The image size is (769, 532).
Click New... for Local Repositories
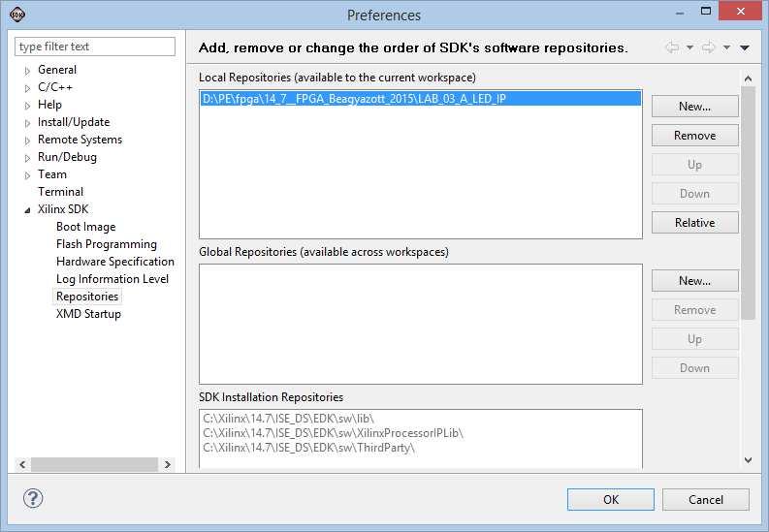[x=695, y=107]
